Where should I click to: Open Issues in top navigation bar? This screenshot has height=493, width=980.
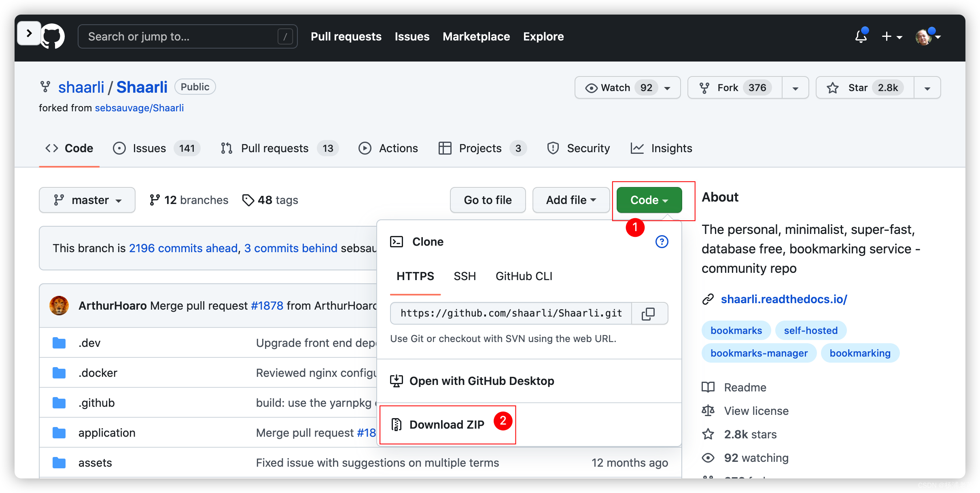click(x=412, y=36)
